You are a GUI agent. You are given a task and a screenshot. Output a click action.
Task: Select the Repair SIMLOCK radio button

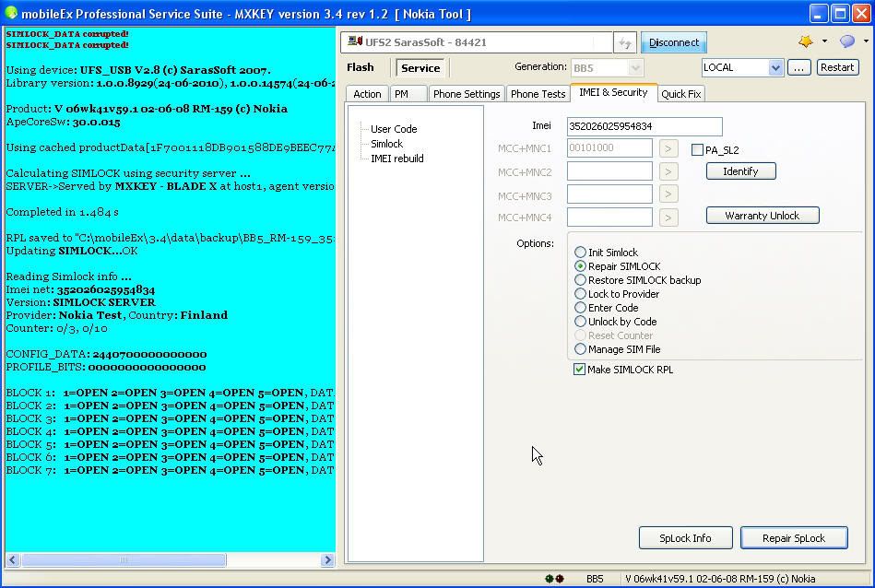tap(580, 266)
